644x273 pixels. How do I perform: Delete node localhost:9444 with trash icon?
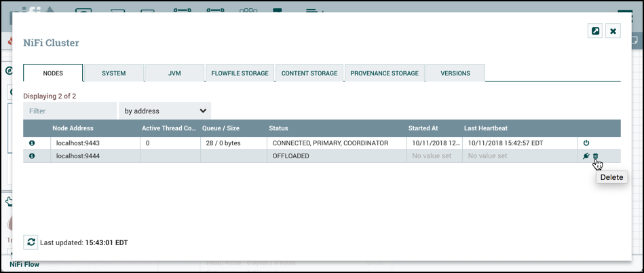pos(596,156)
